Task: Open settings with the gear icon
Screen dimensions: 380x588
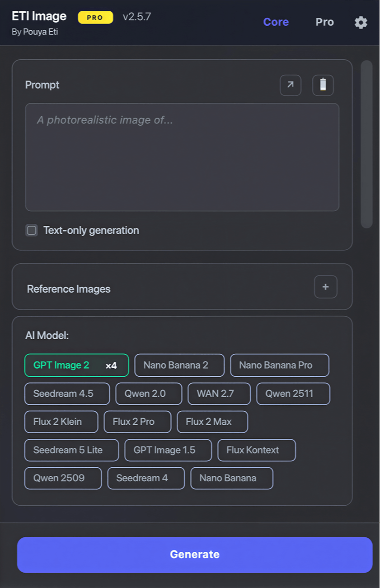Action: 361,22
